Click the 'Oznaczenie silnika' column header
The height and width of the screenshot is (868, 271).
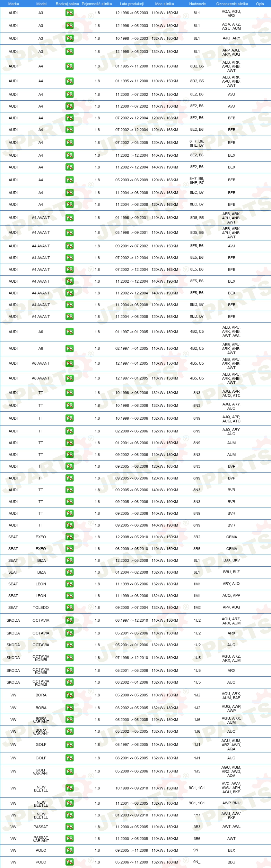coord(232,4)
